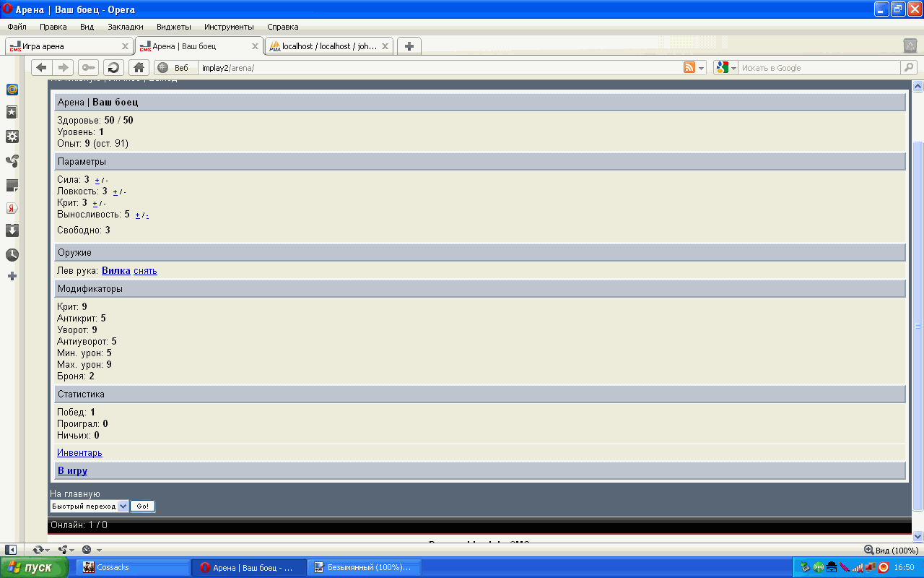This screenshot has height=578, width=924.
Task: Expand the 'Быстрый переход' dropdown
Action: [x=90, y=506]
